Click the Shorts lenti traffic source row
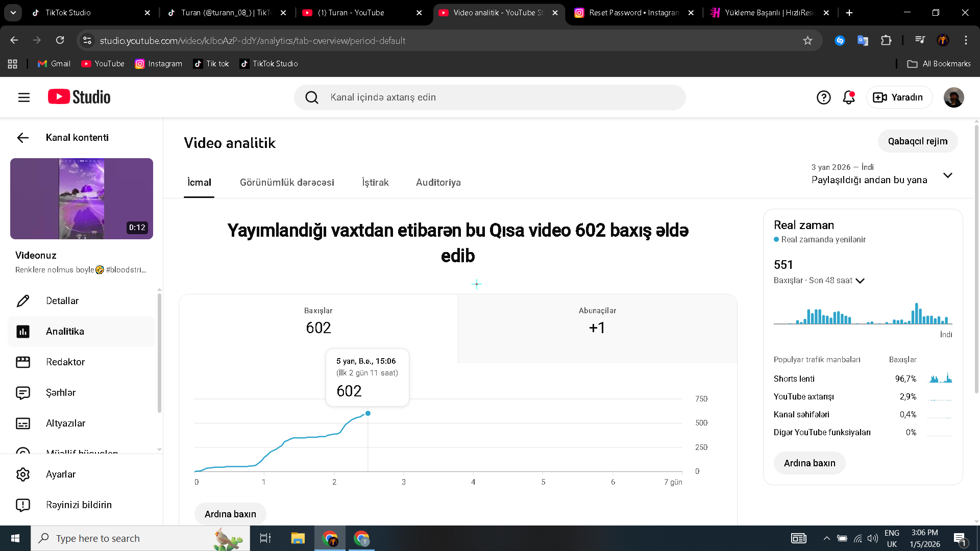Image resolution: width=980 pixels, height=551 pixels. [863, 379]
